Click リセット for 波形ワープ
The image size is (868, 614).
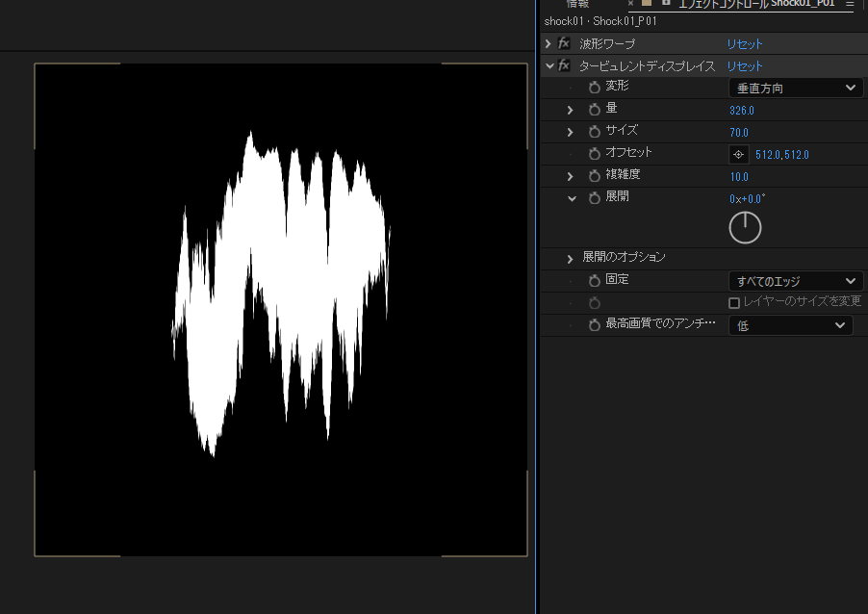click(744, 44)
